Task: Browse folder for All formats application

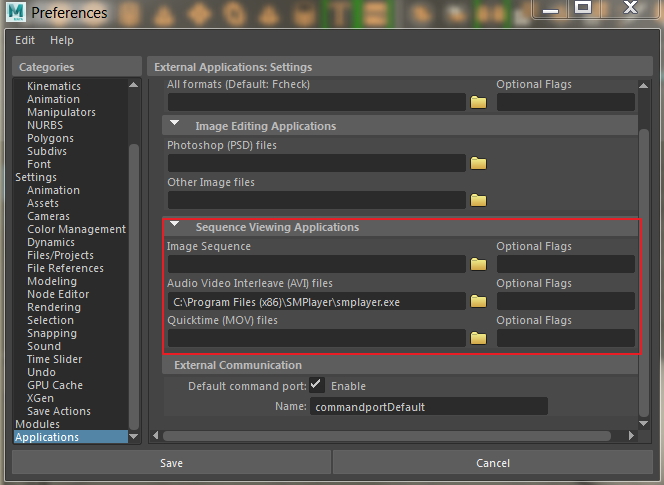Action: 479,102
